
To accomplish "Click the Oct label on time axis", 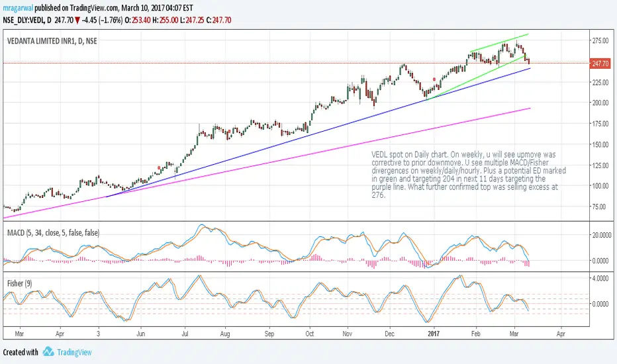I will click(x=310, y=334).
